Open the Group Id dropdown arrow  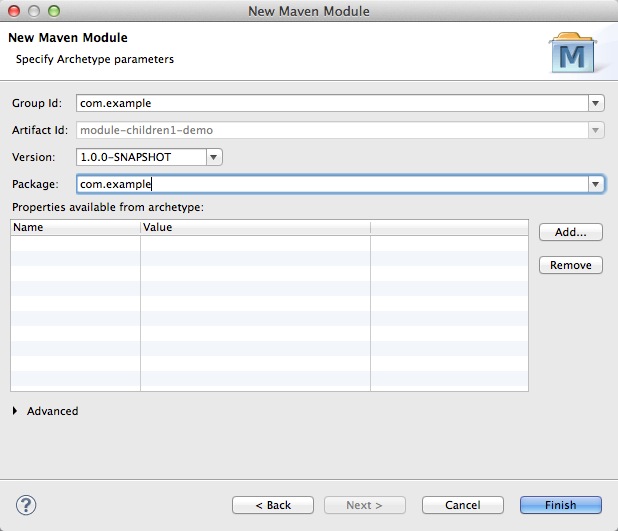(596, 103)
